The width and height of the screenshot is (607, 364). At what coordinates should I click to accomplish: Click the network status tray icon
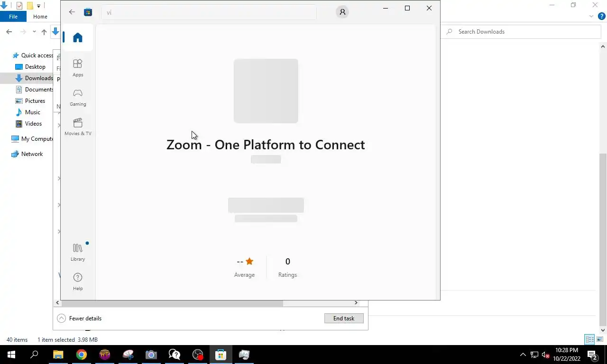pos(534,355)
